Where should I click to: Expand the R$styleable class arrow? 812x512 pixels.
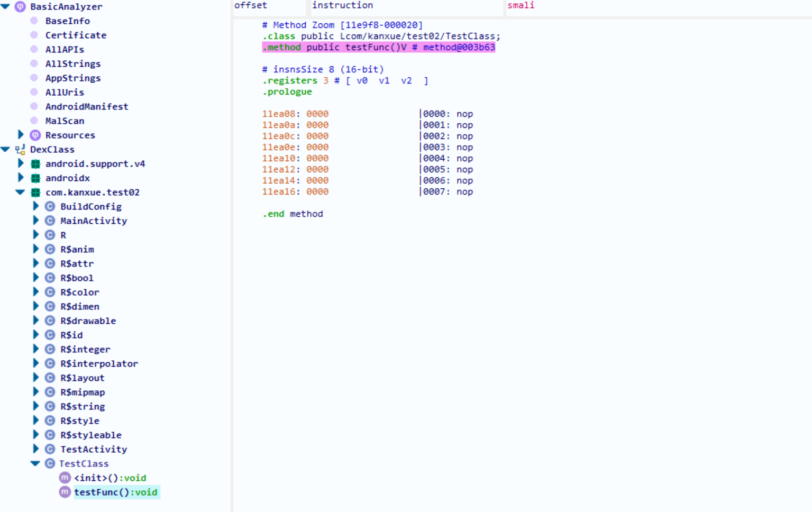click(x=35, y=435)
